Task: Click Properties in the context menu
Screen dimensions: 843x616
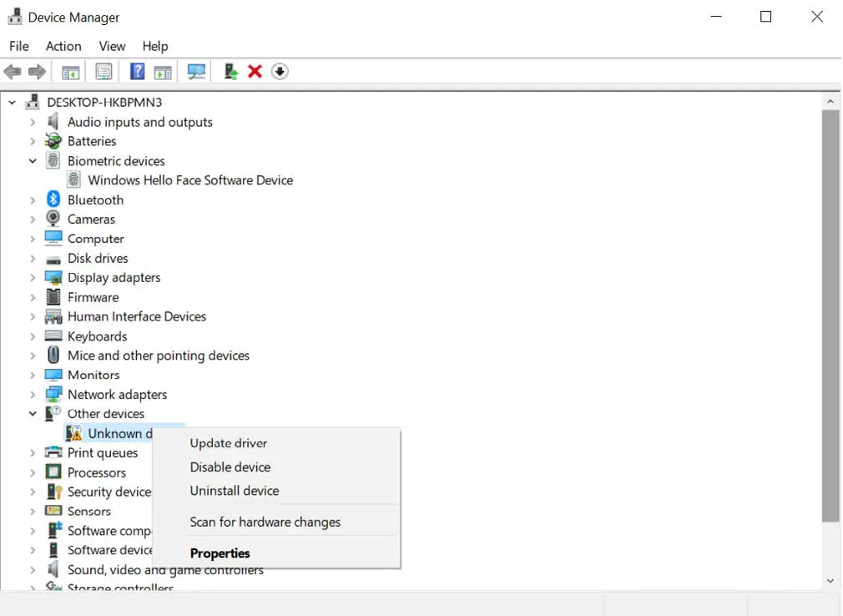Action: click(x=220, y=553)
